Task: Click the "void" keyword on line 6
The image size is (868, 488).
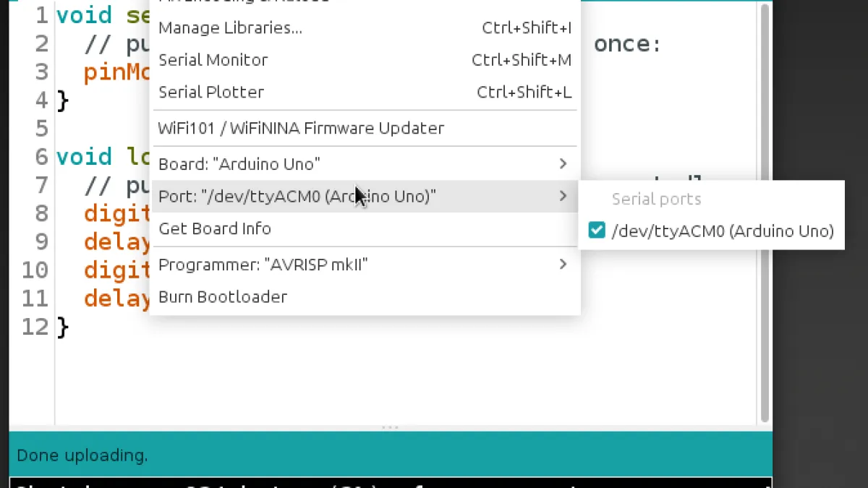Action: [84, 157]
